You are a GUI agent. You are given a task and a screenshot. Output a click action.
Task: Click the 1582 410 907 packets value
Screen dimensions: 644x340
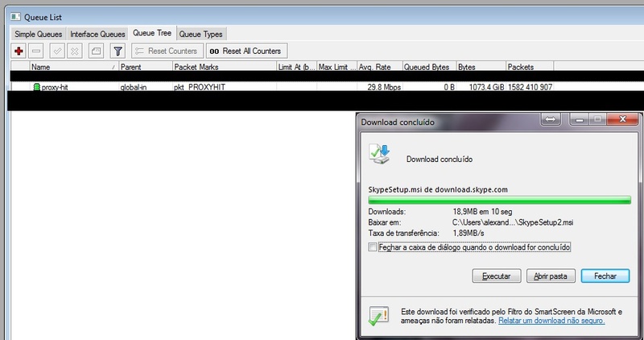tap(530, 87)
